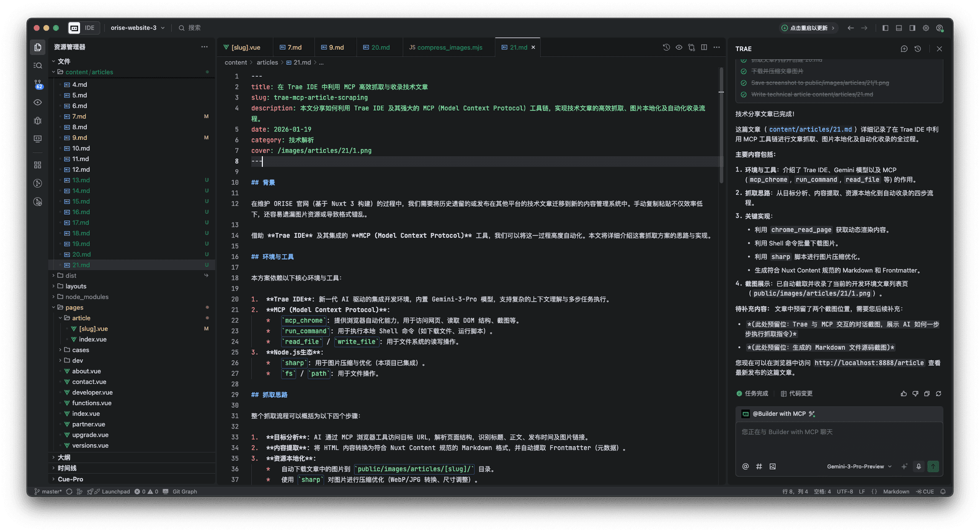Toggle the bottom panel layout icon
980x532 pixels.
coord(899,28)
